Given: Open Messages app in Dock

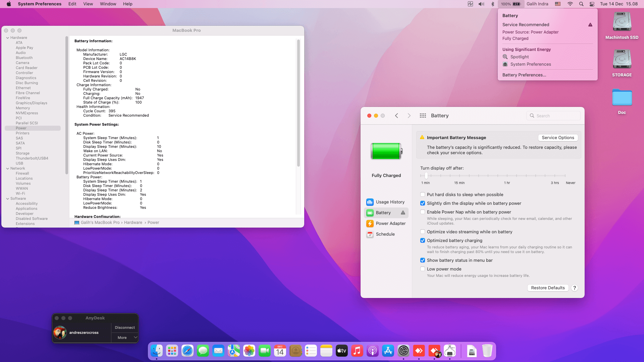Looking at the screenshot, I should (203, 351).
